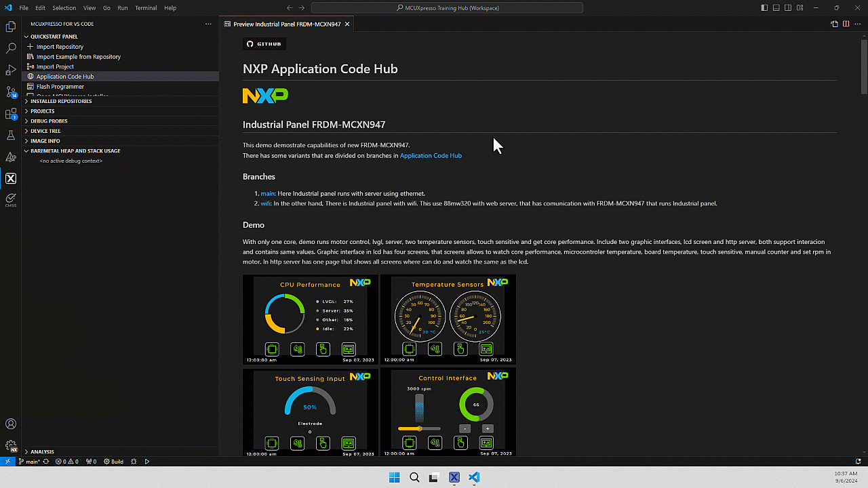
Task: Expand the PROJECTS section
Action: [x=43, y=110]
